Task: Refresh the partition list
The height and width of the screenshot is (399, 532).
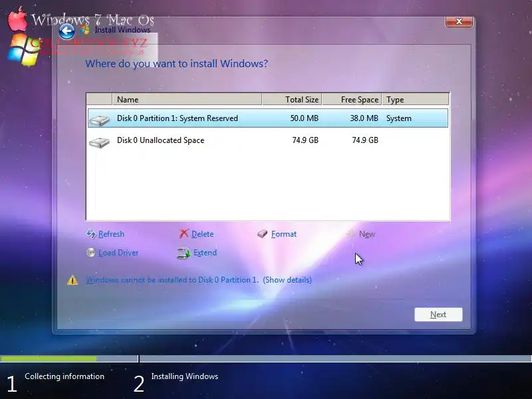Action: tap(111, 234)
